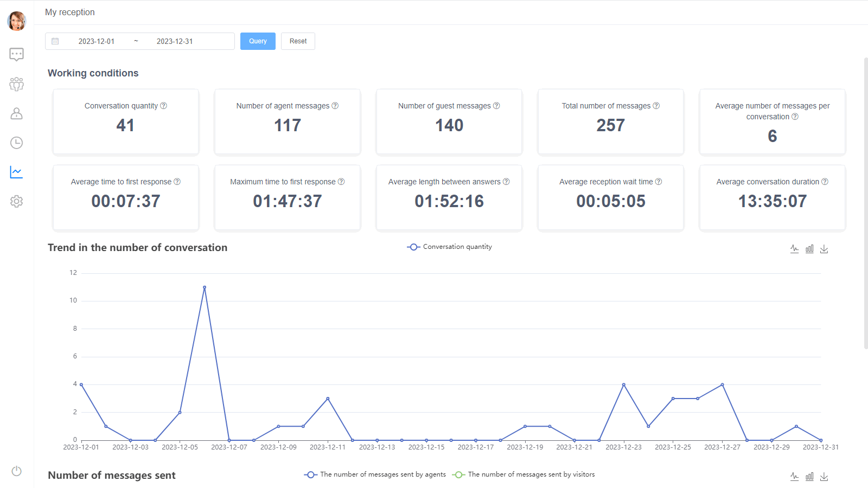868x488 pixels.
Task: Select the statistics chart sidebar icon
Action: coord(16,172)
